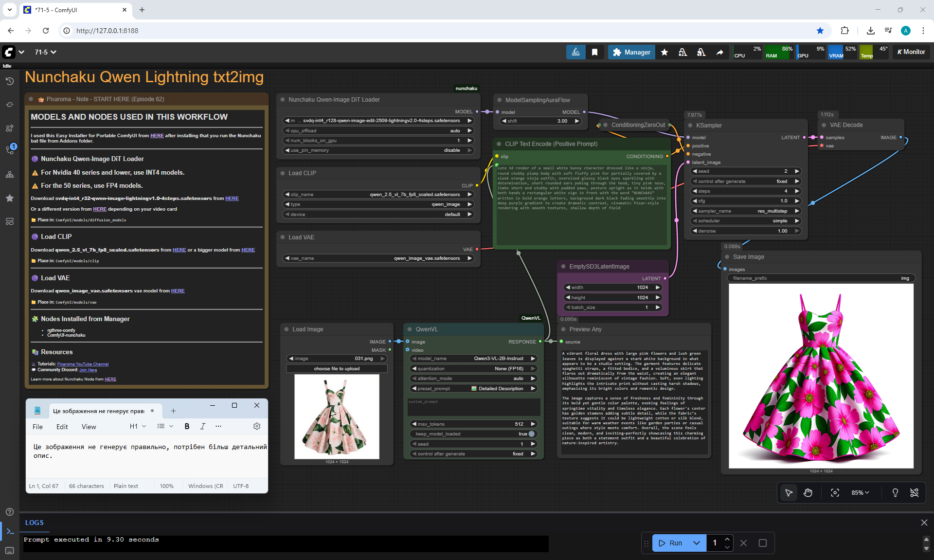
Task: Open the 71-5 workflow name dropdown
Action: (x=46, y=52)
